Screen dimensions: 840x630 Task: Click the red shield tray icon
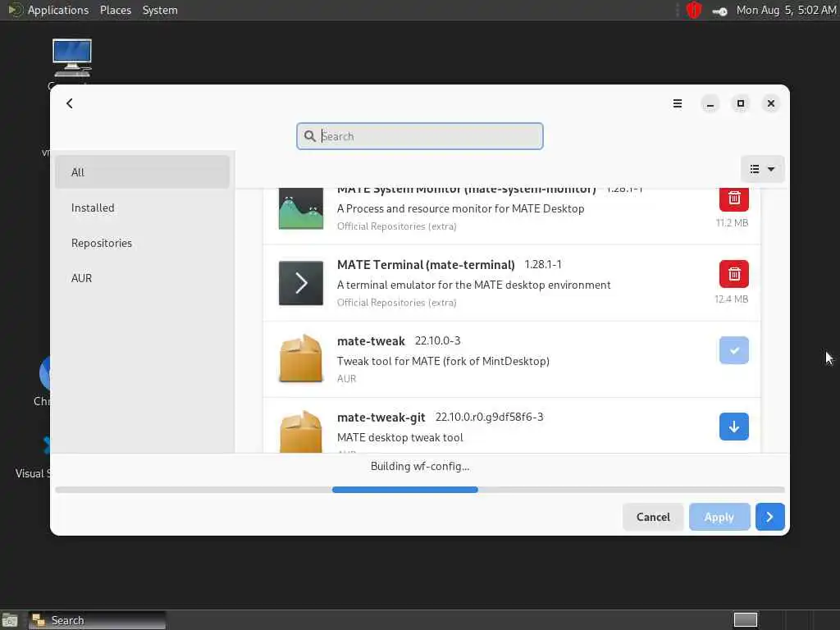(x=694, y=10)
